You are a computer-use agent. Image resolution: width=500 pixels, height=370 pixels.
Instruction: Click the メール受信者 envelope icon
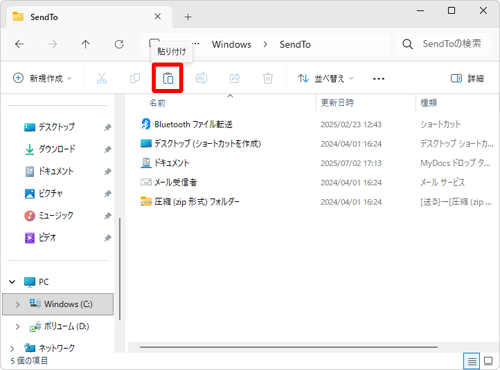coord(146,182)
